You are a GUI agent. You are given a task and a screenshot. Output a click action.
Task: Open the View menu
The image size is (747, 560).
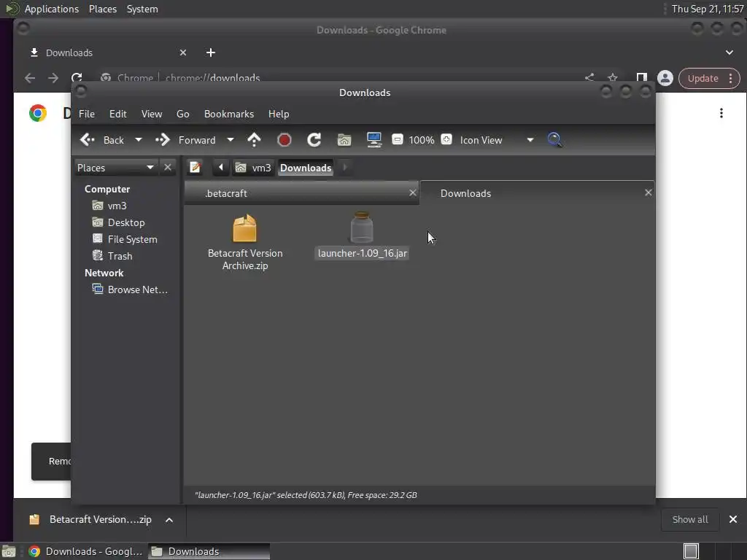tap(152, 114)
